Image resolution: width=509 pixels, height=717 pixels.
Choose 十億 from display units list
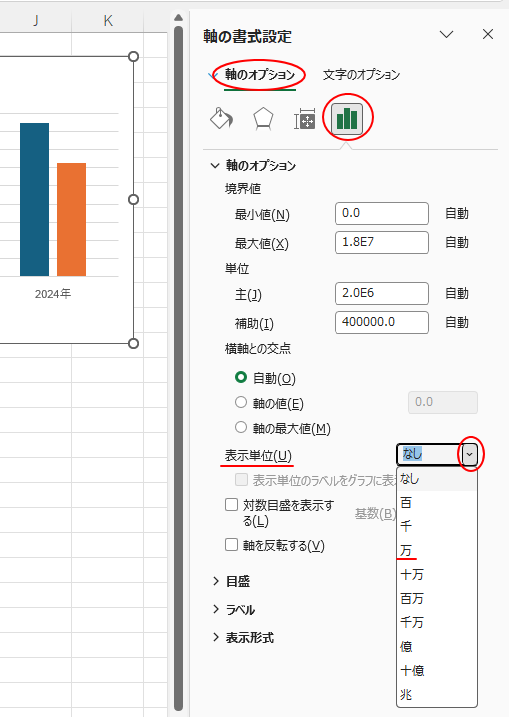click(437, 670)
